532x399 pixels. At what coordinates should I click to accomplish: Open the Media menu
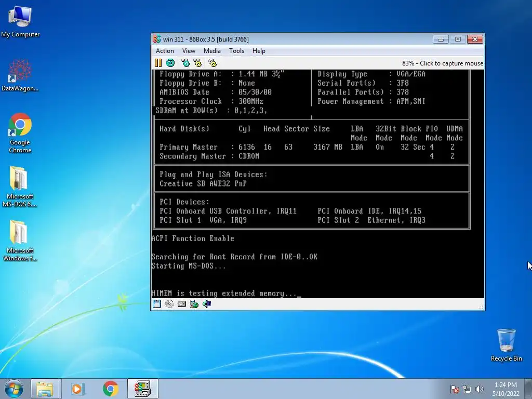click(x=212, y=51)
